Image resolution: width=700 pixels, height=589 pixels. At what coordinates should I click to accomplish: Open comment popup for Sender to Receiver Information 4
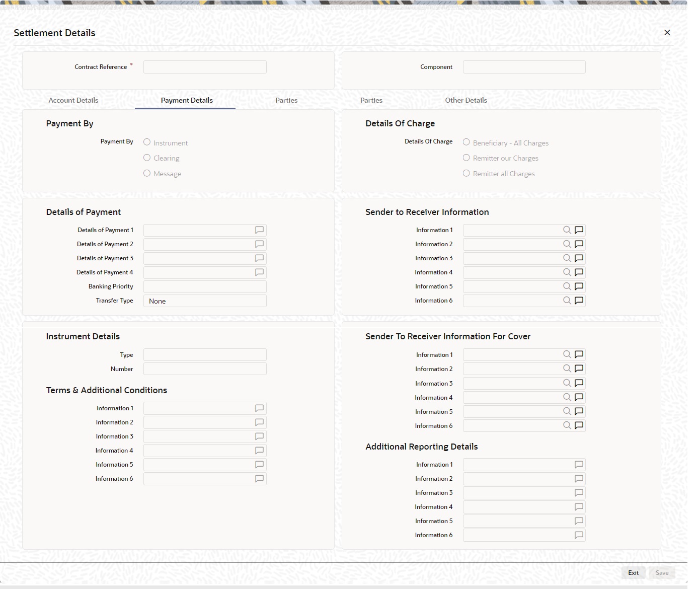click(x=579, y=272)
